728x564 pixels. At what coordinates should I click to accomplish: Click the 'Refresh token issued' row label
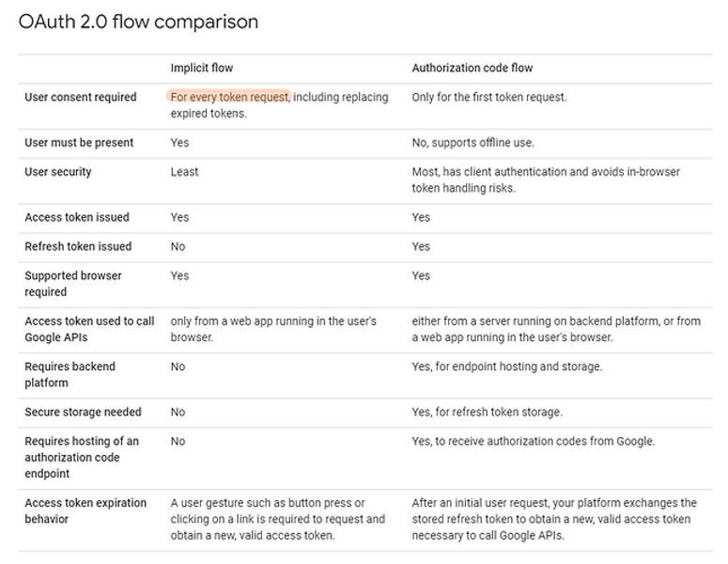coord(78,246)
